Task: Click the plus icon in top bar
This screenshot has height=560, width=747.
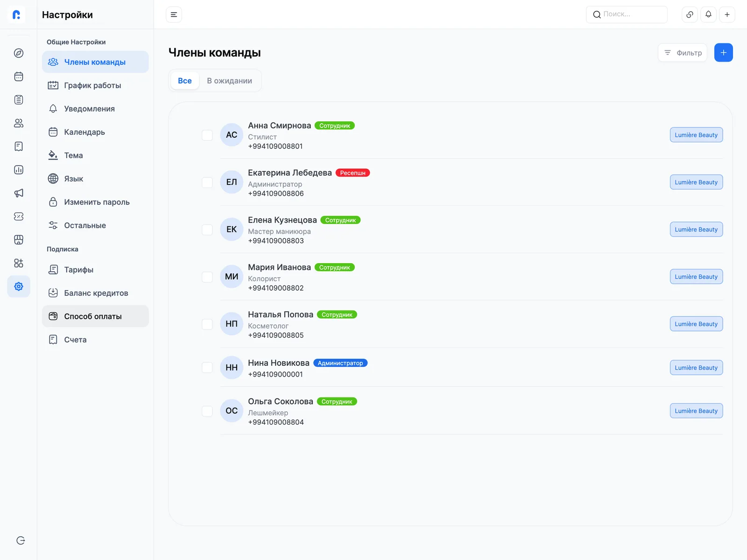Action: pyautogui.click(x=727, y=14)
